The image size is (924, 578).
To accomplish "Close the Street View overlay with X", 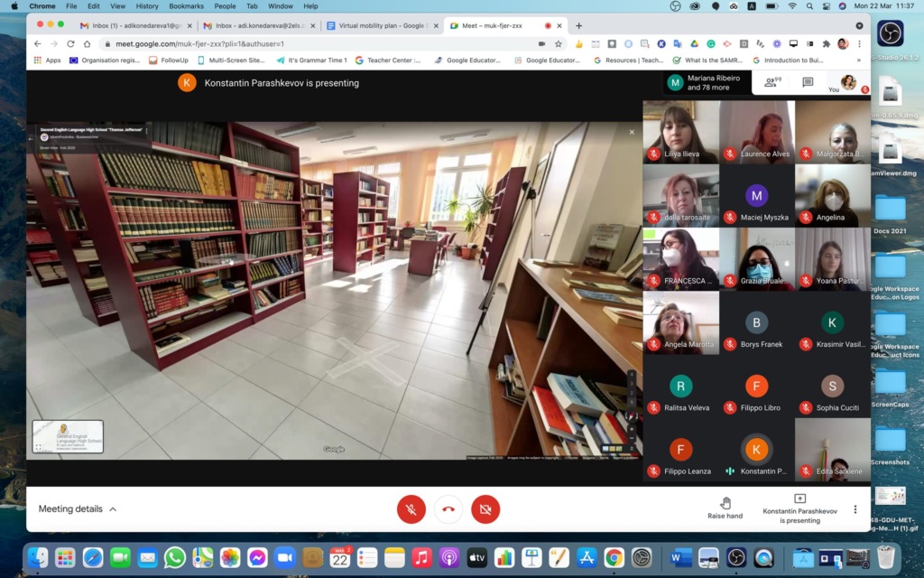I will [632, 133].
